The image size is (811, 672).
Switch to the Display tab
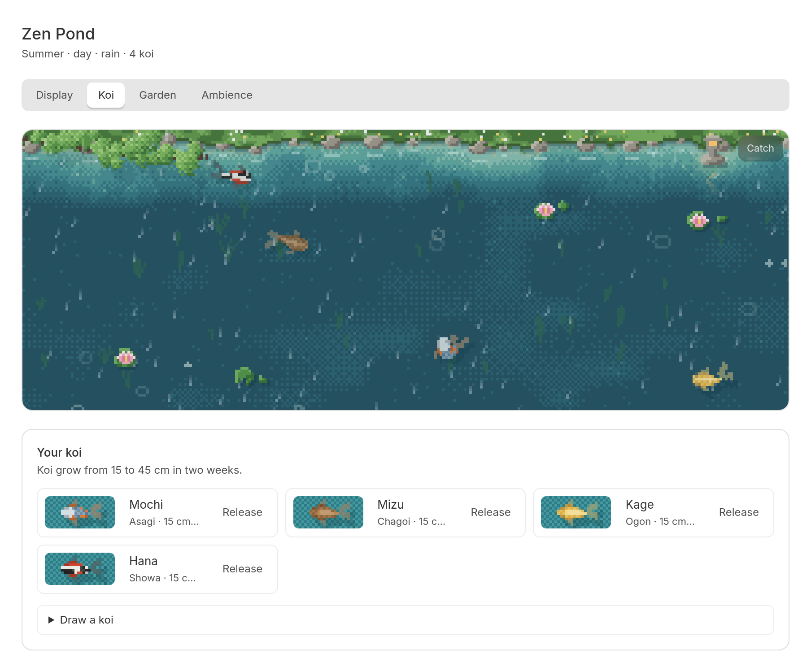[54, 95]
